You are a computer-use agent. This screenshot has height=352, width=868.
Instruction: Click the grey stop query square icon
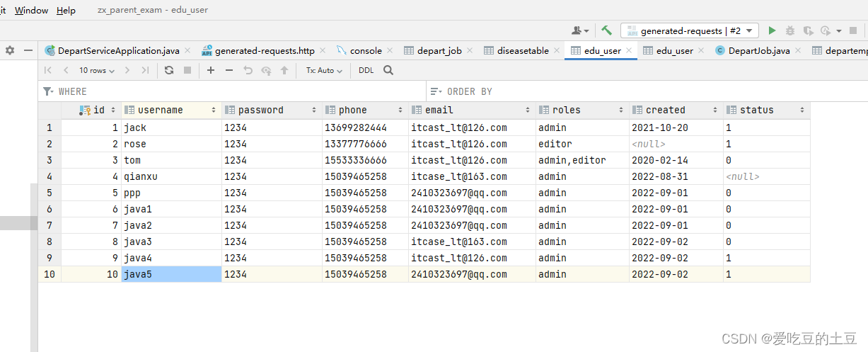(x=187, y=70)
